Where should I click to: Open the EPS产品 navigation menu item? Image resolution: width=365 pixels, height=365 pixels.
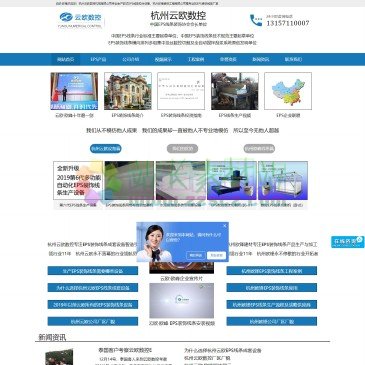(98, 59)
